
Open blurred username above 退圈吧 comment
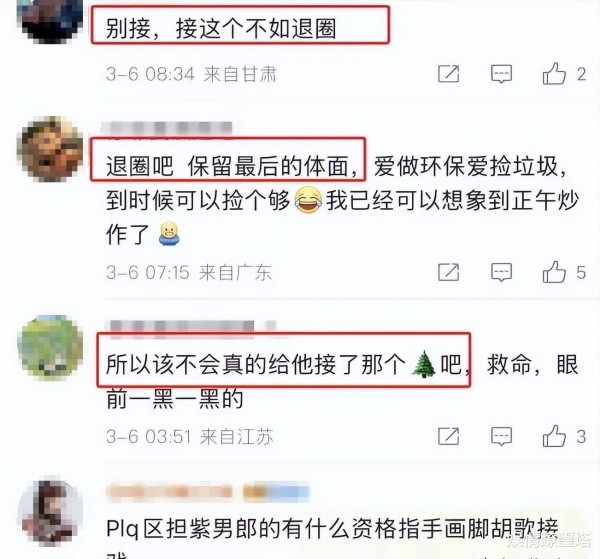click(167, 129)
